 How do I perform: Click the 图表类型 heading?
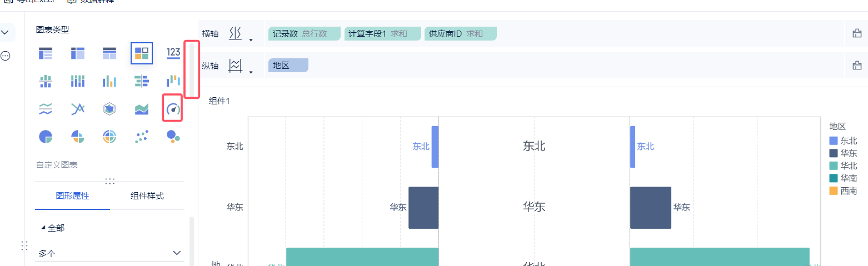click(x=52, y=29)
